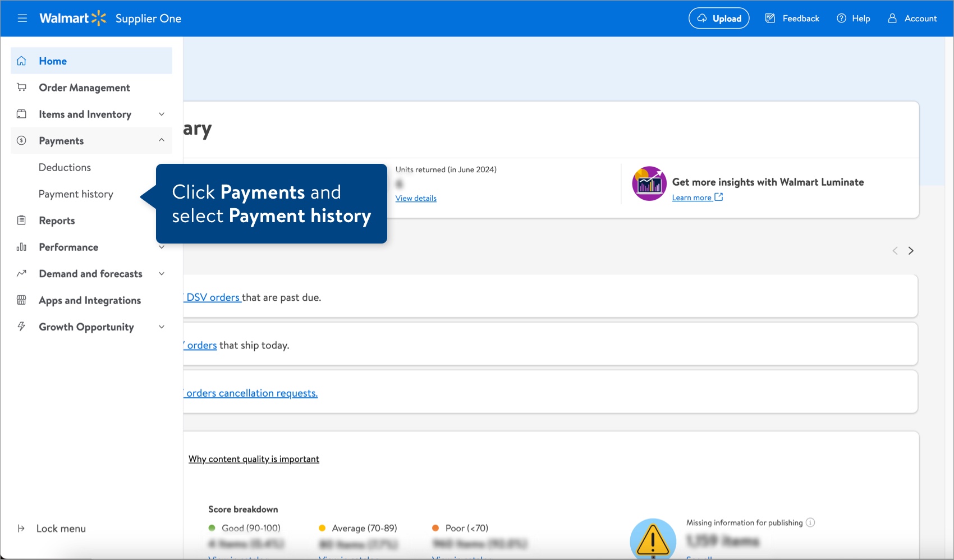Click the Growth Opportunity lightning icon
The height and width of the screenshot is (560, 954).
(x=21, y=327)
